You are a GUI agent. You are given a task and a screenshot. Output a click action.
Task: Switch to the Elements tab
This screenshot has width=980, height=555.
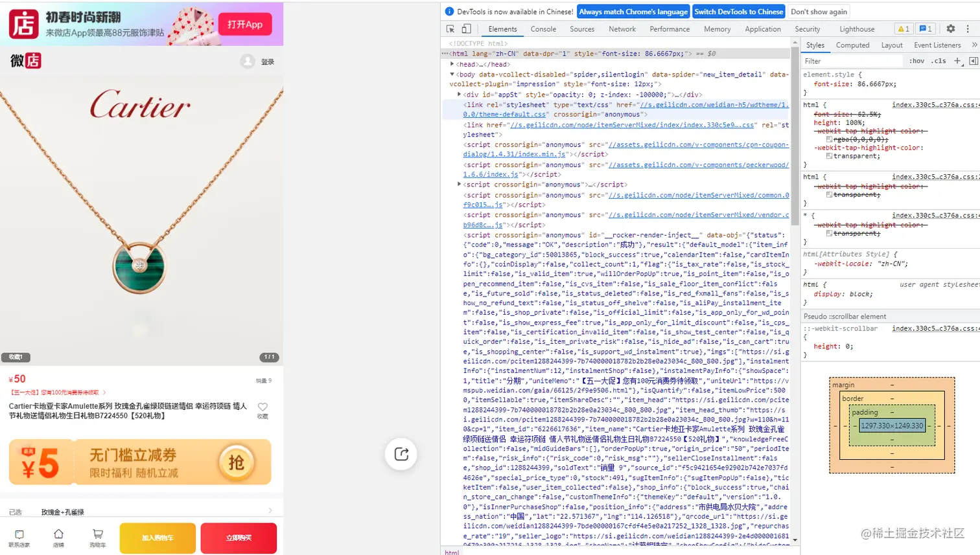click(502, 28)
